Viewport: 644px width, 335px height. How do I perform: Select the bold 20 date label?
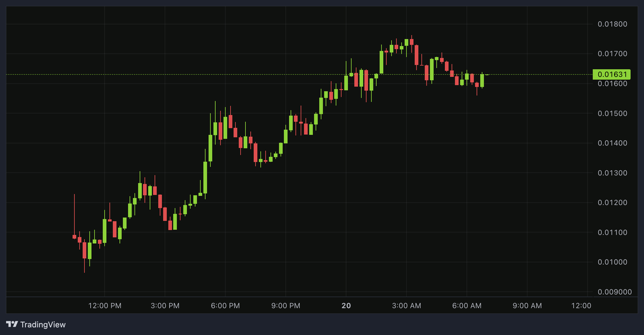click(x=346, y=305)
